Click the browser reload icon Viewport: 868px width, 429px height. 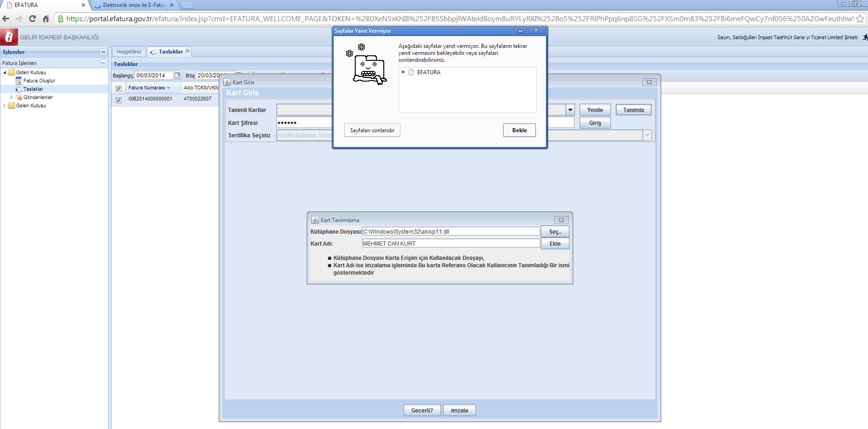tap(32, 19)
